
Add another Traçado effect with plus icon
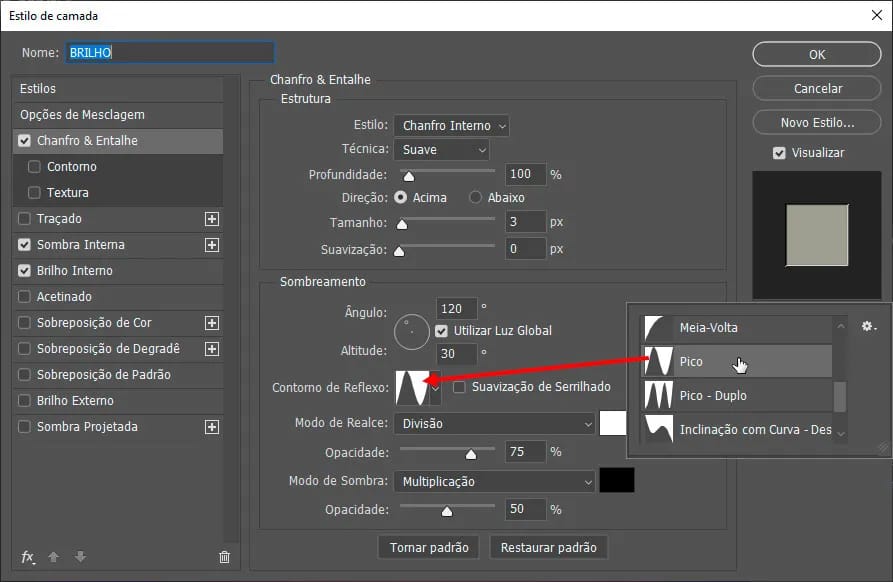click(x=212, y=219)
